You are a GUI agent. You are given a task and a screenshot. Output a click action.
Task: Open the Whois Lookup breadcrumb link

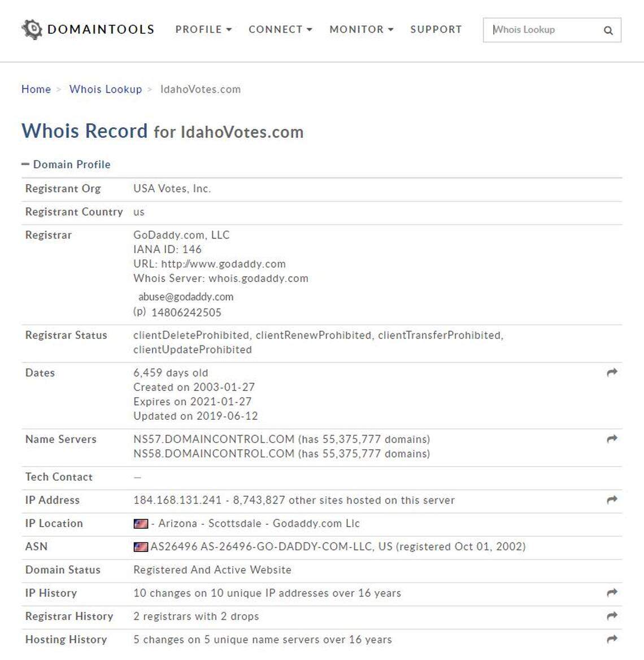pos(106,89)
